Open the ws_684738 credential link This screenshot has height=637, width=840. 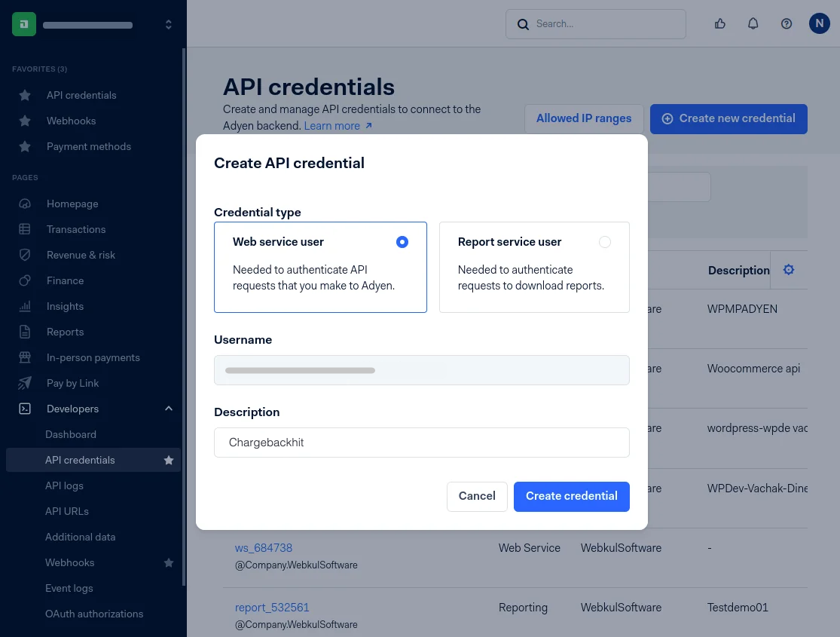(x=264, y=548)
